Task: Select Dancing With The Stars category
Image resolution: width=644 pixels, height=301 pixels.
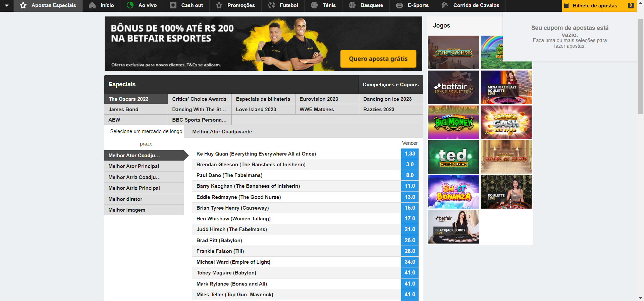Action: [x=200, y=110]
